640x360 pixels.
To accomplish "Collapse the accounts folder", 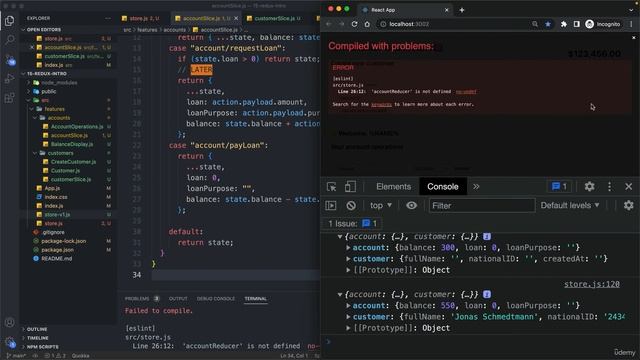I will coord(58,118).
